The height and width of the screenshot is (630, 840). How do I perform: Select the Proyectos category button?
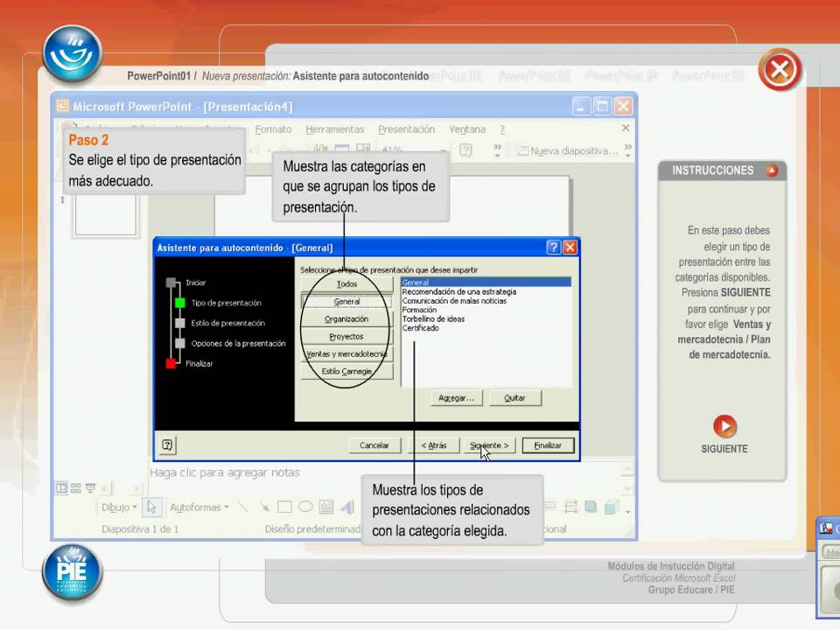click(346, 336)
